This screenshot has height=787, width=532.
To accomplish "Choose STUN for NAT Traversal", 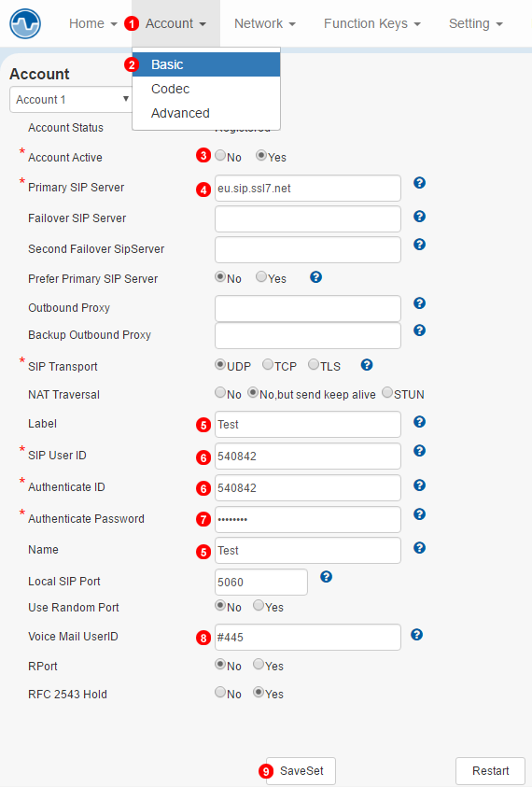I will point(387,392).
